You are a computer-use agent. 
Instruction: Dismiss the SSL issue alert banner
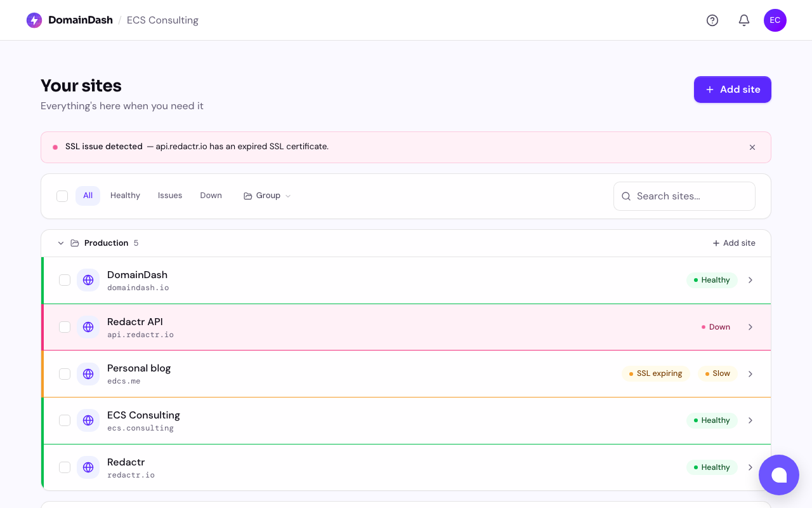[x=752, y=147]
